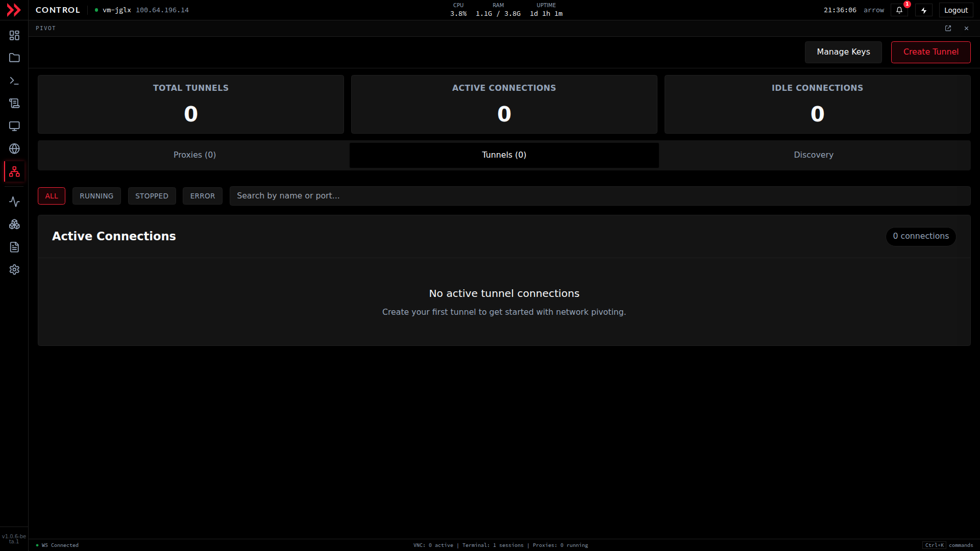
Task: Open the script list icon in sidebar
Action: 14,104
